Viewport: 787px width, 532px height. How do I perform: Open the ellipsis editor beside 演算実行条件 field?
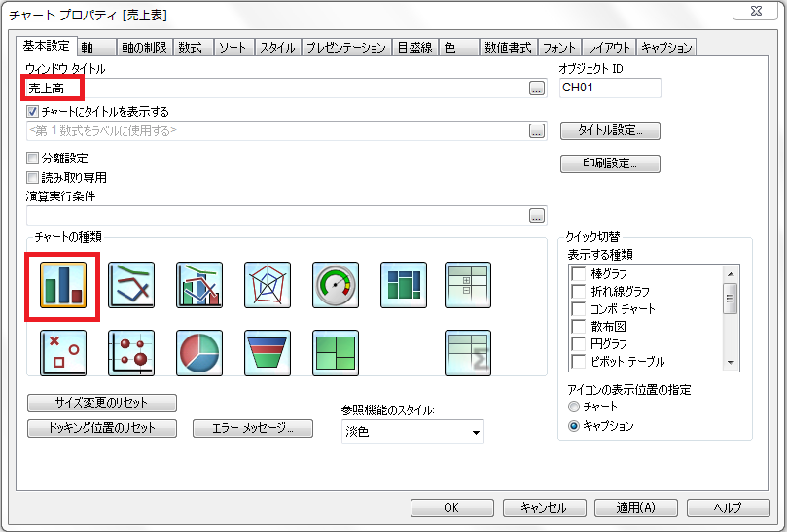click(x=537, y=216)
